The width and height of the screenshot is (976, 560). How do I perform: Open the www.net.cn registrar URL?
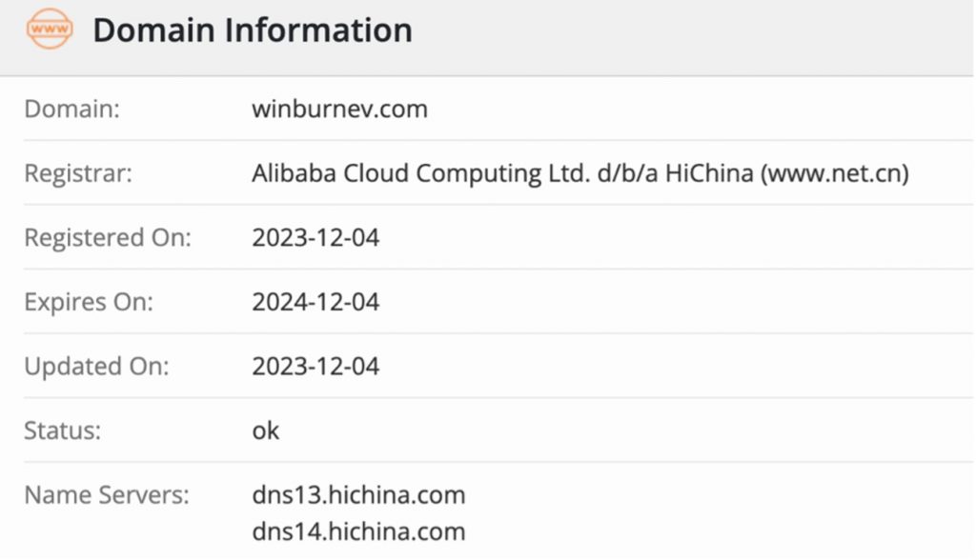coord(834,173)
